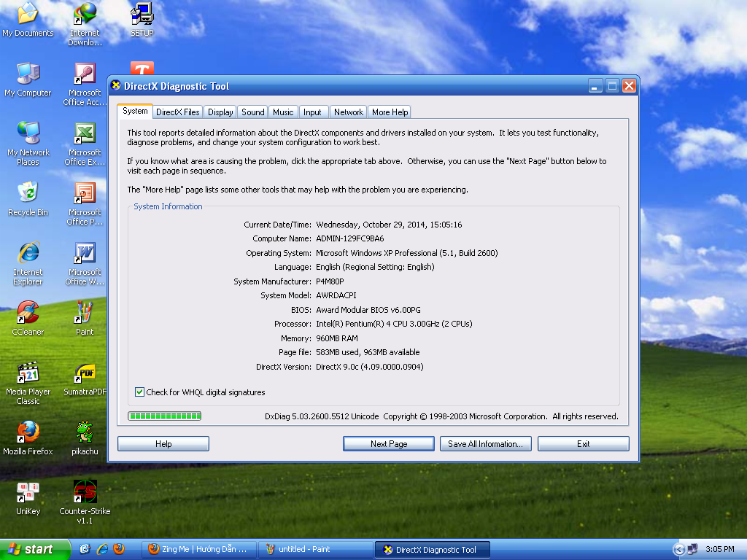747x560 pixels.
Task: Click the Media Player Classic icon
Action: click(28, 373)
